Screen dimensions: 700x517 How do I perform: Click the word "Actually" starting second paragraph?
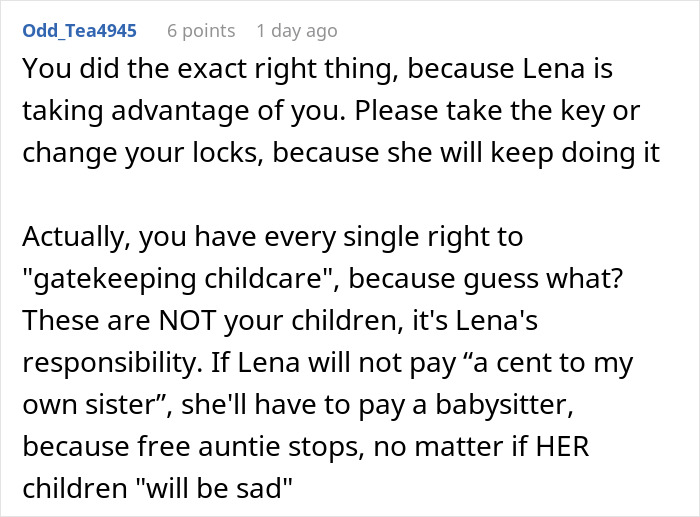tap(70, 236)
